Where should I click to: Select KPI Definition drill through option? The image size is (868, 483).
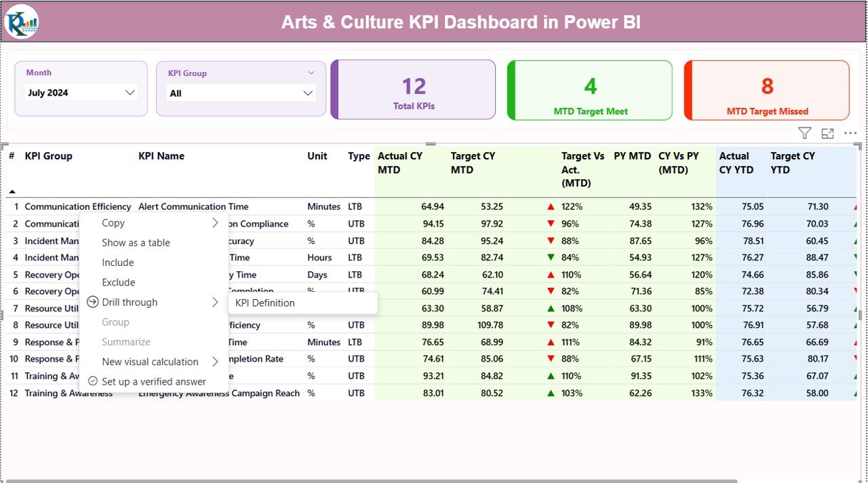pos(265,303)
